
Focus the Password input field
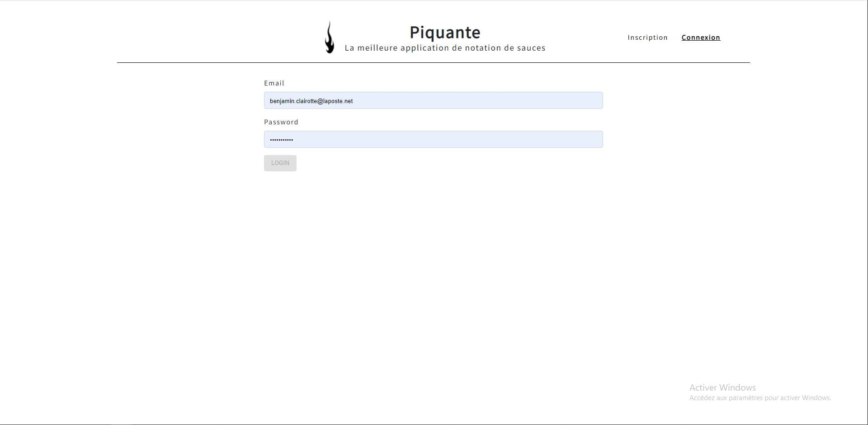coord(433,139)
